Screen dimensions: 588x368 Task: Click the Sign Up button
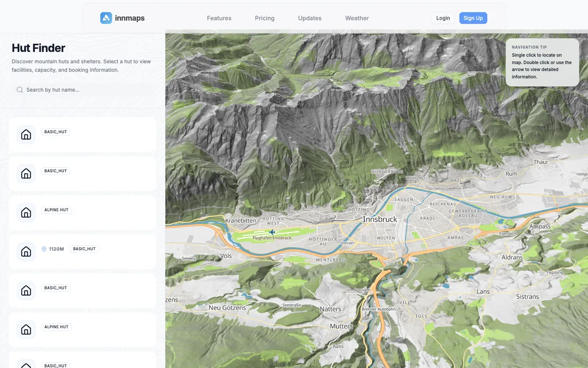473,18
